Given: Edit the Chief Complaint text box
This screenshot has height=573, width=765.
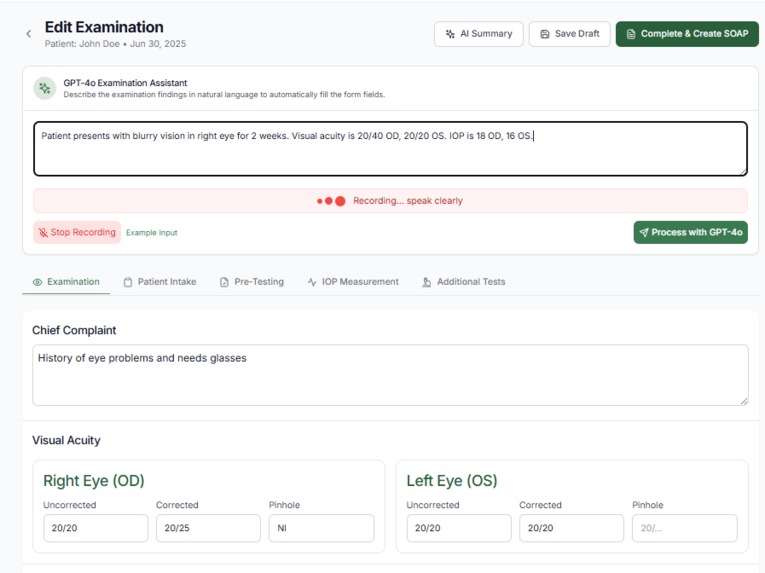Looking at the screenshot, I should coord(390,375).
